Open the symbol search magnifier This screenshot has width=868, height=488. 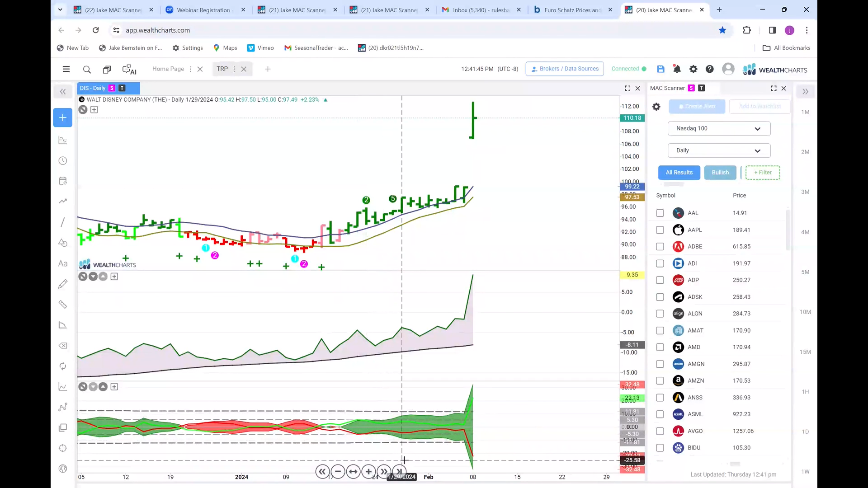click(x=87, y=69)
